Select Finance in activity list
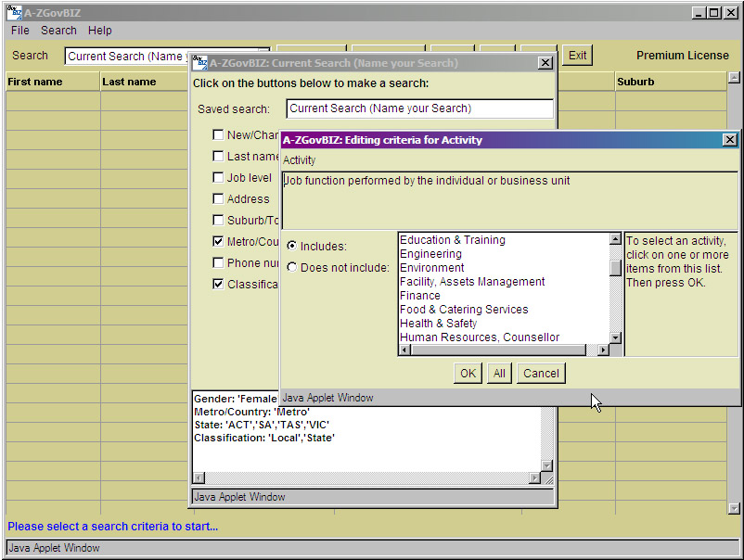 coord(504,296)
